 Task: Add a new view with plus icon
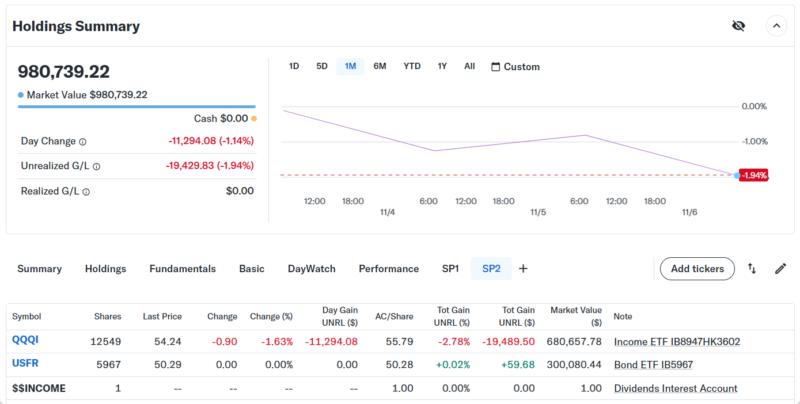pos(523,268)
